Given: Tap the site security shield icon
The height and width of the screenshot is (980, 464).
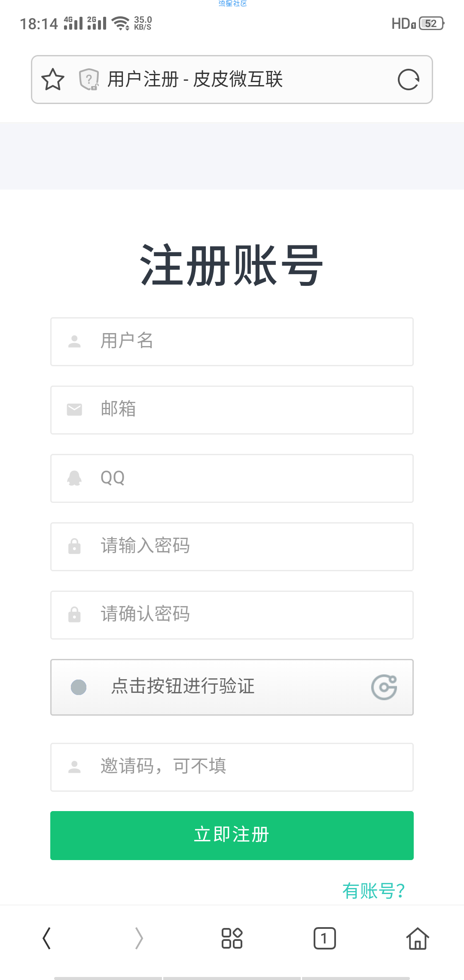Looking at the screenshot, I should [x=89, y=80].
